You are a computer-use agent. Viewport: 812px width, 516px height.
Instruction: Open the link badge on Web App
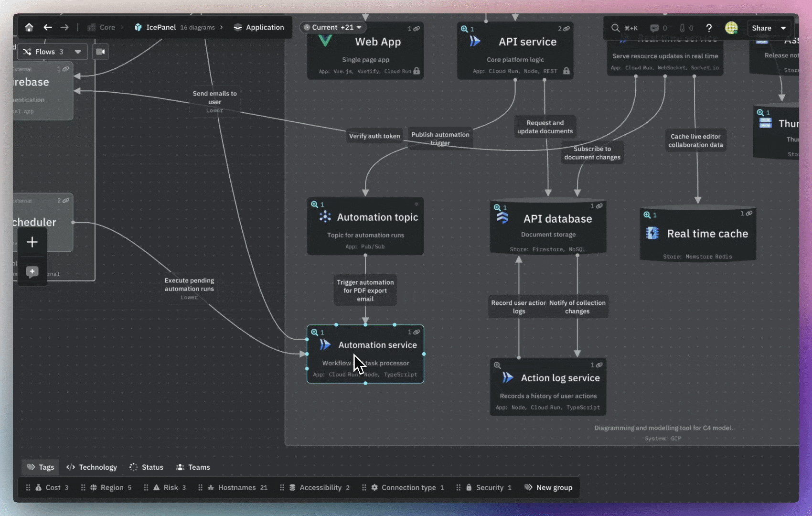point(414,29)
